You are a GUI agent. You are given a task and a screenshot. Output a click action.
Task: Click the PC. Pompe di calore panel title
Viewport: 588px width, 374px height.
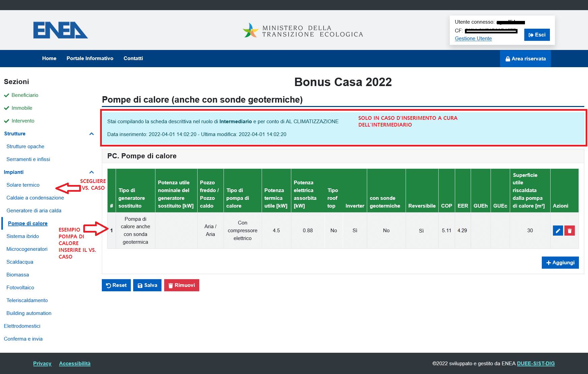142,156
